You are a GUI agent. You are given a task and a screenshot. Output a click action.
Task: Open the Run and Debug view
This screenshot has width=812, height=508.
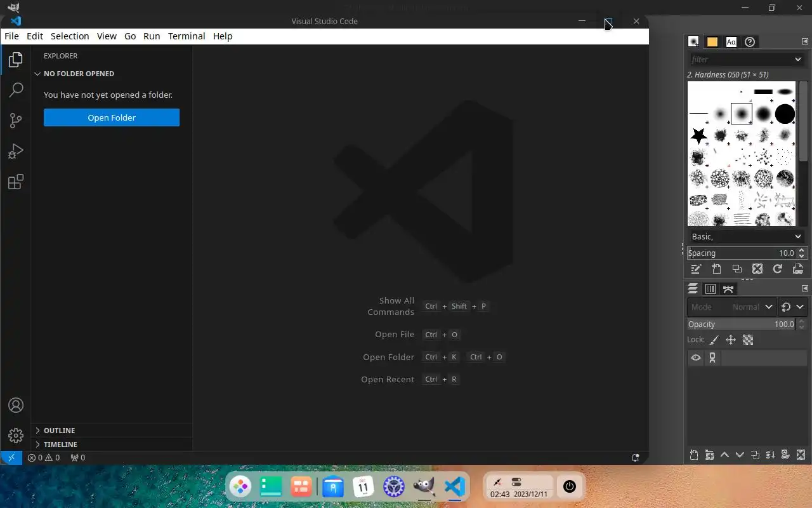point(16,151)
